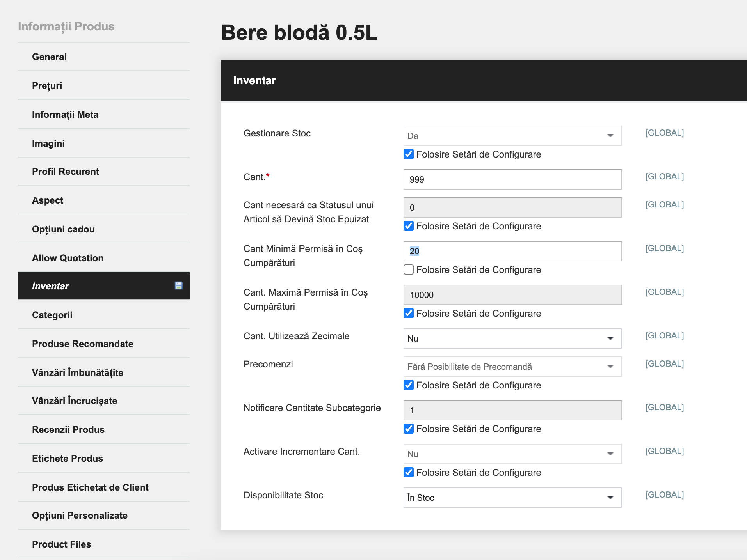The image size is (747, 560).
Task: Open the Profil Recurent tab
Action: point(104,172)
